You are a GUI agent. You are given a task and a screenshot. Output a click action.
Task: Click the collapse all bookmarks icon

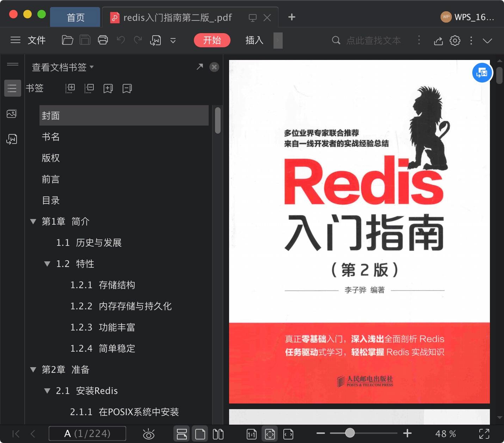click(x=89, y=88)
